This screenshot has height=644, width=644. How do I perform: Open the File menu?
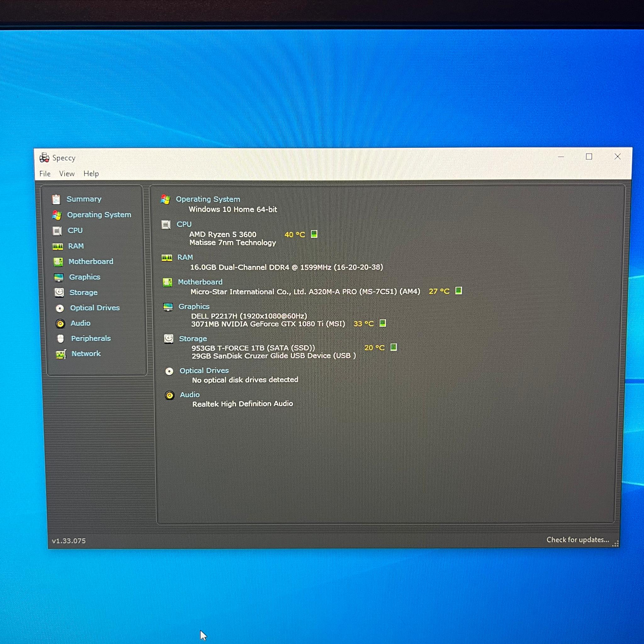point(45,174)
